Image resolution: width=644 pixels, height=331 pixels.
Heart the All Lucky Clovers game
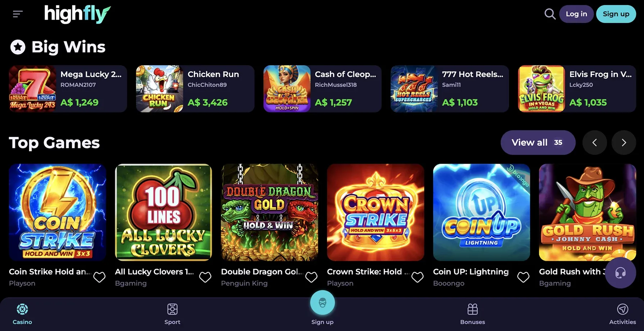(x=205, y=277)
